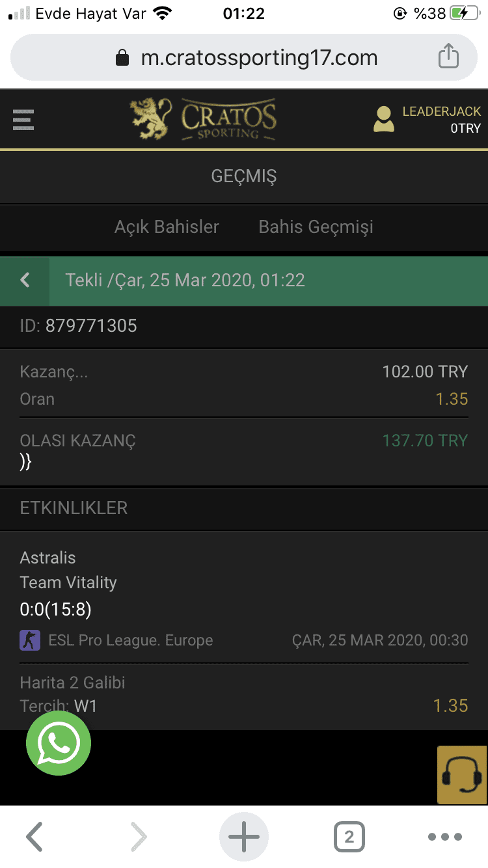Open the browser tabs counter icon
Screen dimensions: 488x868
point(349,837)
